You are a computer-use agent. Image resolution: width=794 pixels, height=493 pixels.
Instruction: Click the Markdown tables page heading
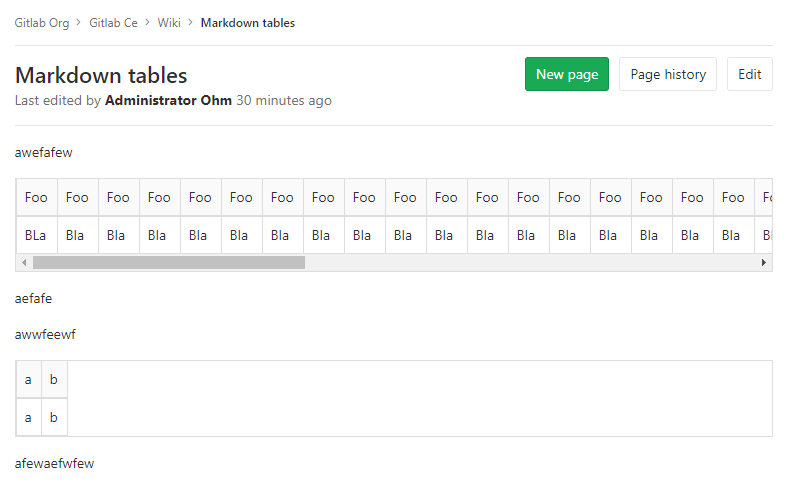pos(101,75)
